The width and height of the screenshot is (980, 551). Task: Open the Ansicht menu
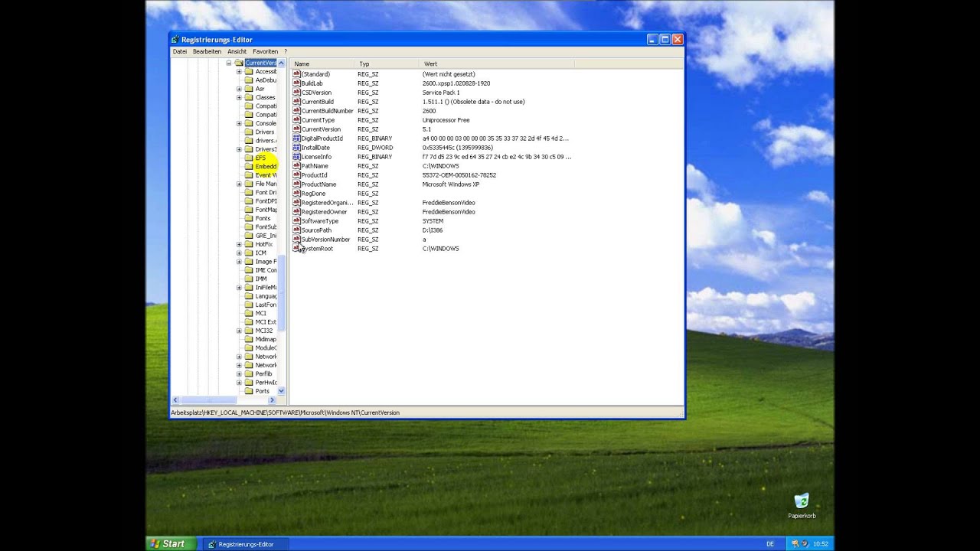click(237, 51)
